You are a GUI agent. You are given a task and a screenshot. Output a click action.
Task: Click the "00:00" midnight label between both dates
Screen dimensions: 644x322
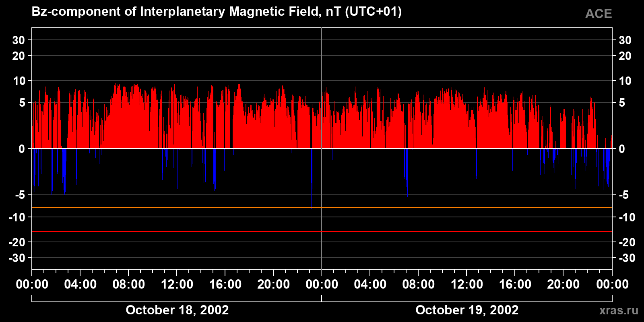pos(322,285)
